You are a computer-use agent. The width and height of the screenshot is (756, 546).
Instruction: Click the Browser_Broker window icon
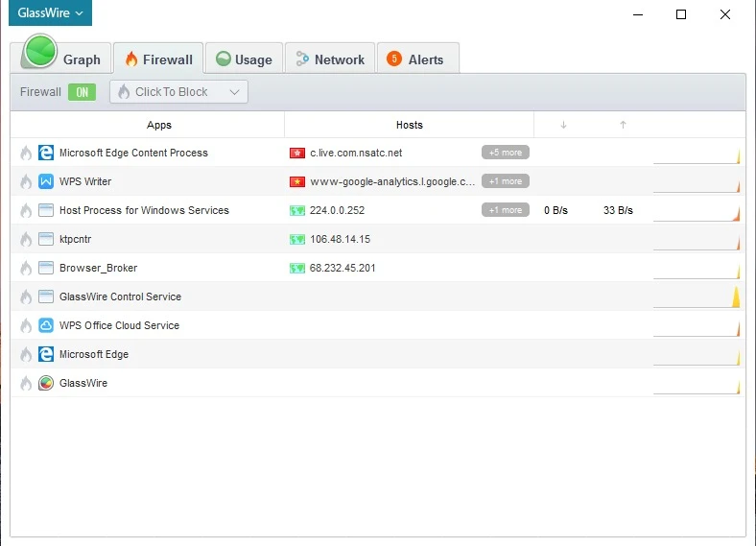coord(45,268)
